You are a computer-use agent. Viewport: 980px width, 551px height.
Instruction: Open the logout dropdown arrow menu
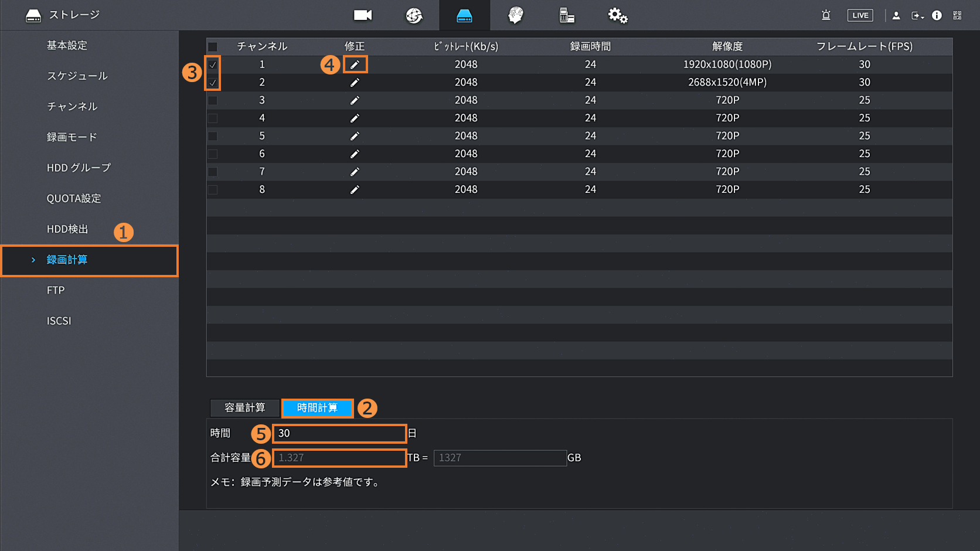click(x=917, y=16)
